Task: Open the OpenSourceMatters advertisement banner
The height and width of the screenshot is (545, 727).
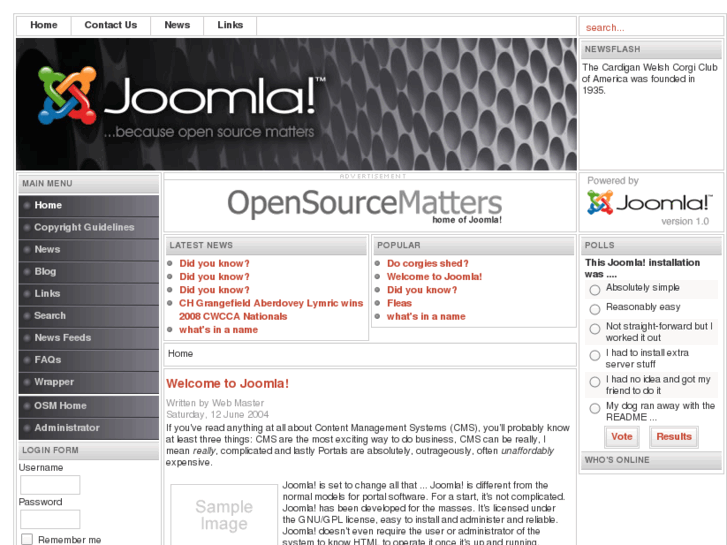Action: (364, 205)
